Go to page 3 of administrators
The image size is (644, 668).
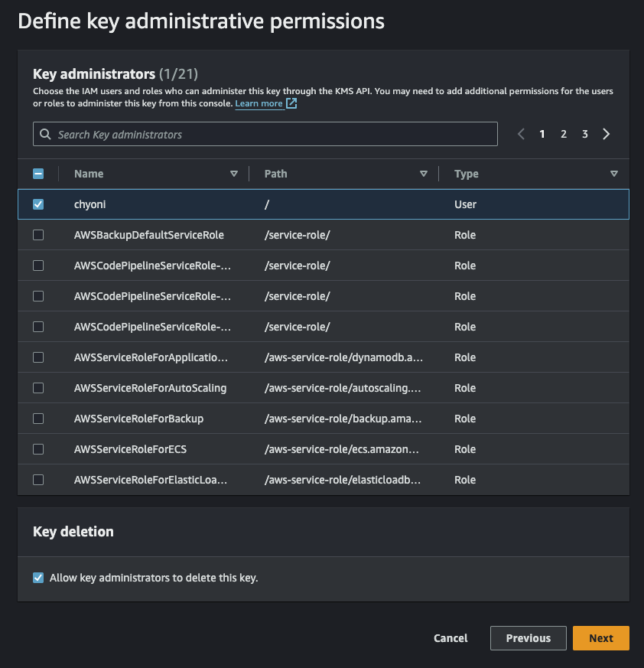[x=585, y=134]
